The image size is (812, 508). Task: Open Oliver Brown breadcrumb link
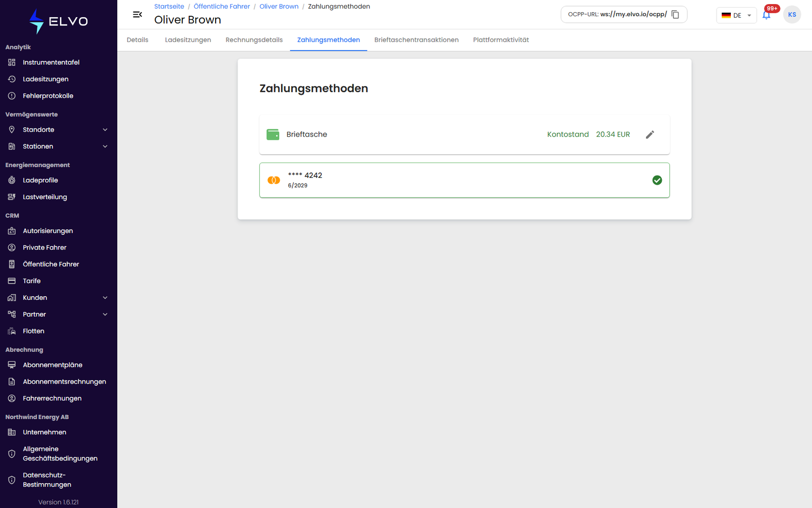[279, 7]
